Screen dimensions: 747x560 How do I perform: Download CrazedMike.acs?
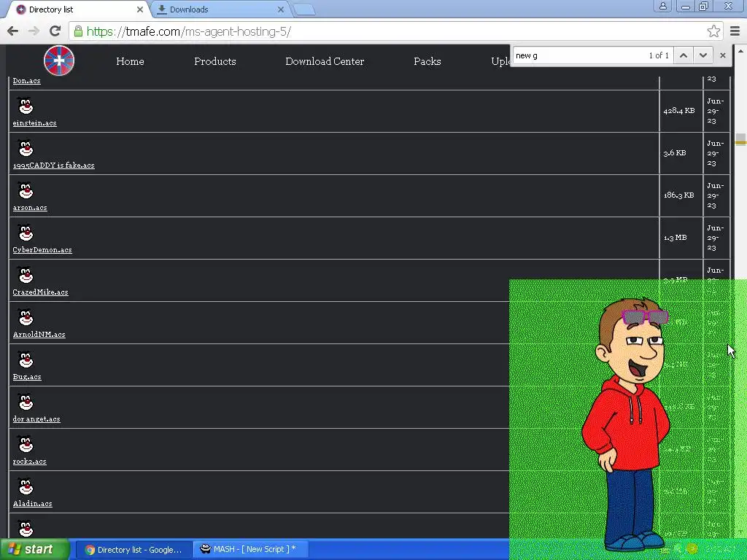[x=41, y=292]
